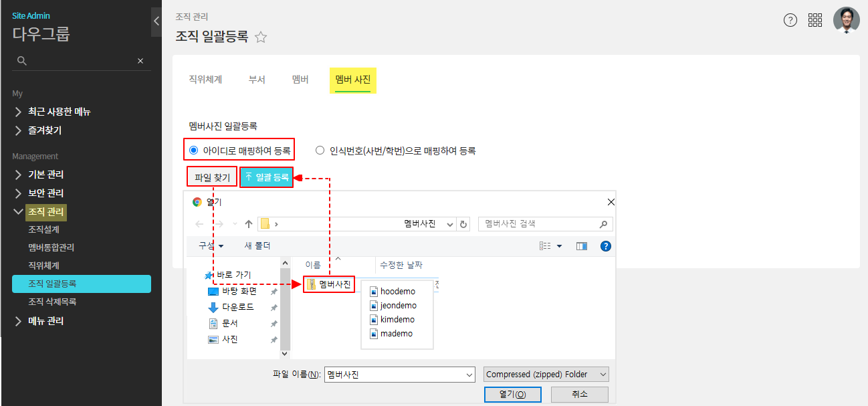868x406 pixels.
Task: Open file dialog help blue icon
Action: 606,246
